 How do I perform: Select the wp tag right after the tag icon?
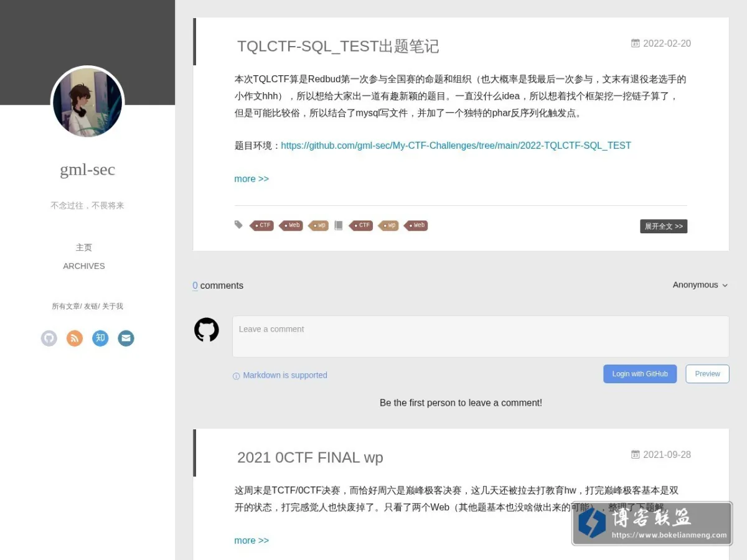[319, 225]
